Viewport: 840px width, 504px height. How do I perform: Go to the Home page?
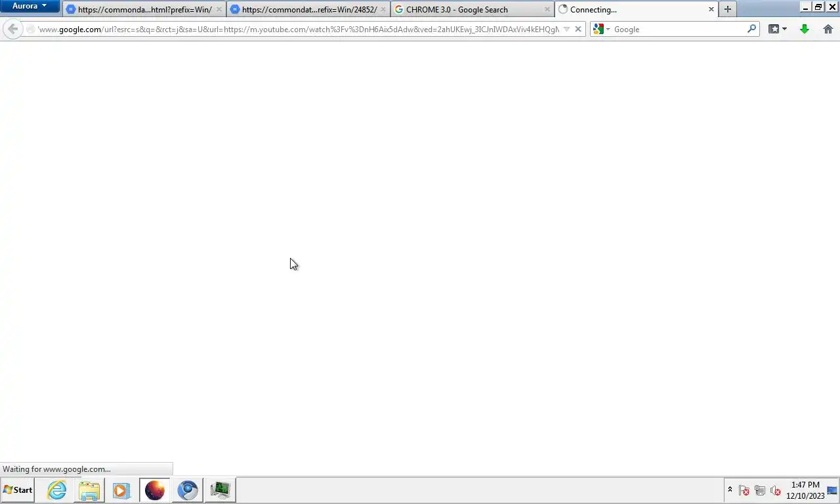tap(828, 29)
